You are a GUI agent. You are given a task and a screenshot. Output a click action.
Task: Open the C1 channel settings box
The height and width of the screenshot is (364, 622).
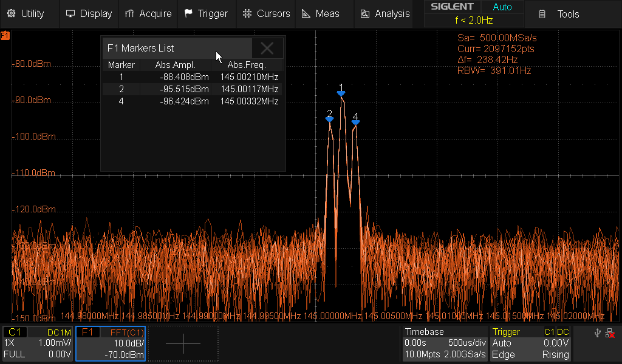(38, 343)
